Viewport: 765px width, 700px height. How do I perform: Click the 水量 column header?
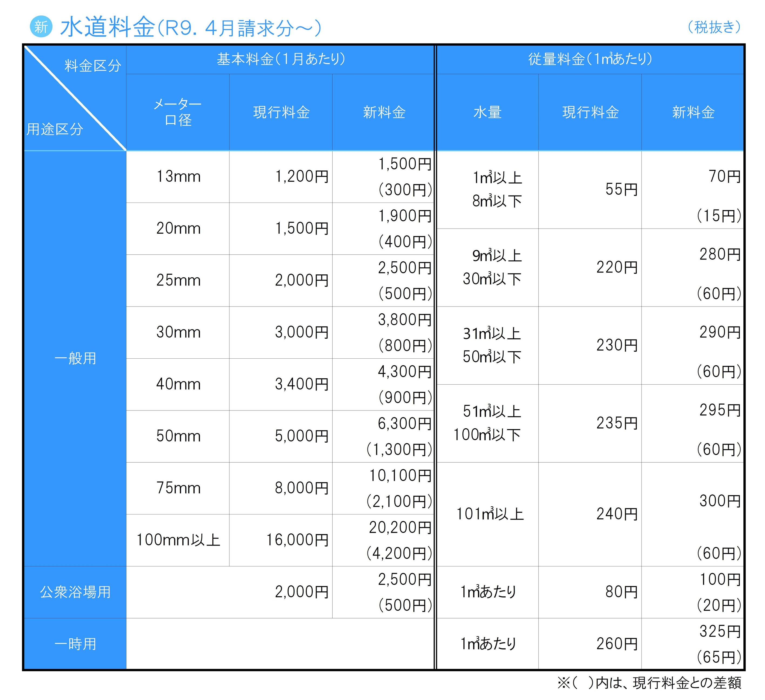coord(487,112)
